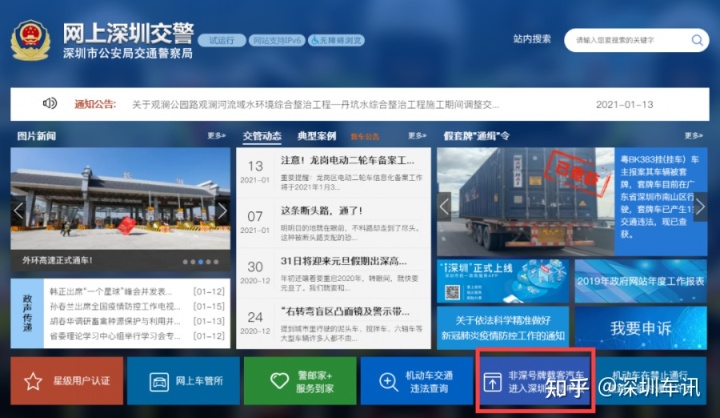
Task: Select the last carousel dot
Action: [216, 262]
